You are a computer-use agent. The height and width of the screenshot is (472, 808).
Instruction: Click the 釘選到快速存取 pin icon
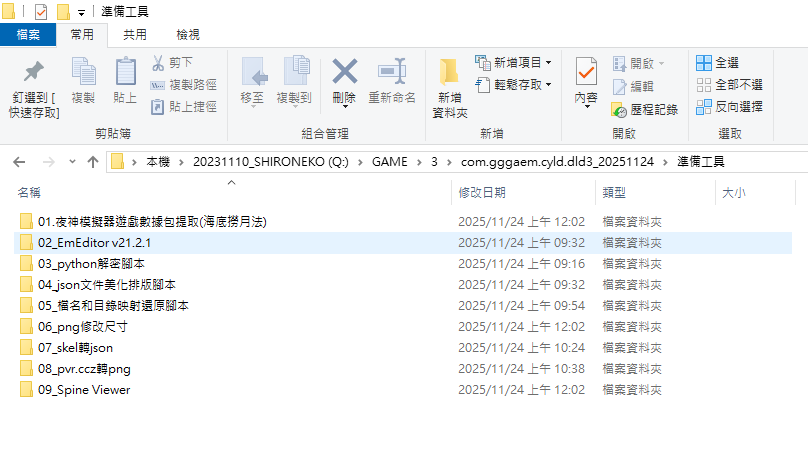point(33,73)
